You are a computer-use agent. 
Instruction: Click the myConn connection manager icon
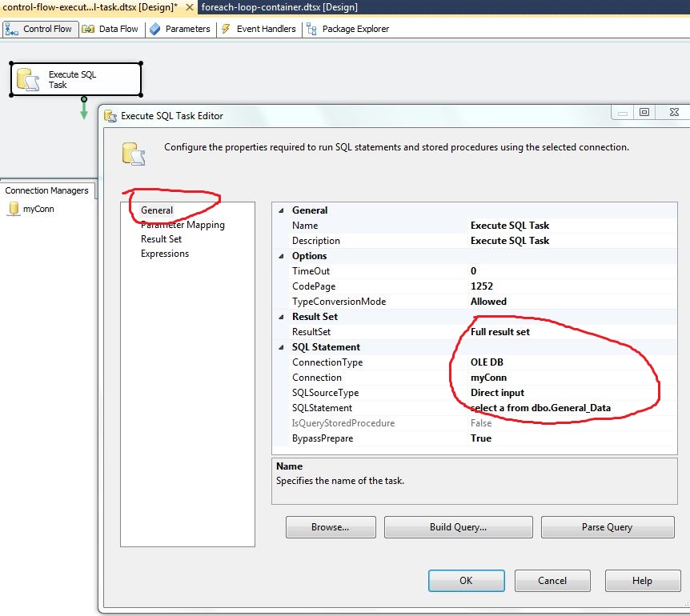pyautogui.click(x=14, y=209)
